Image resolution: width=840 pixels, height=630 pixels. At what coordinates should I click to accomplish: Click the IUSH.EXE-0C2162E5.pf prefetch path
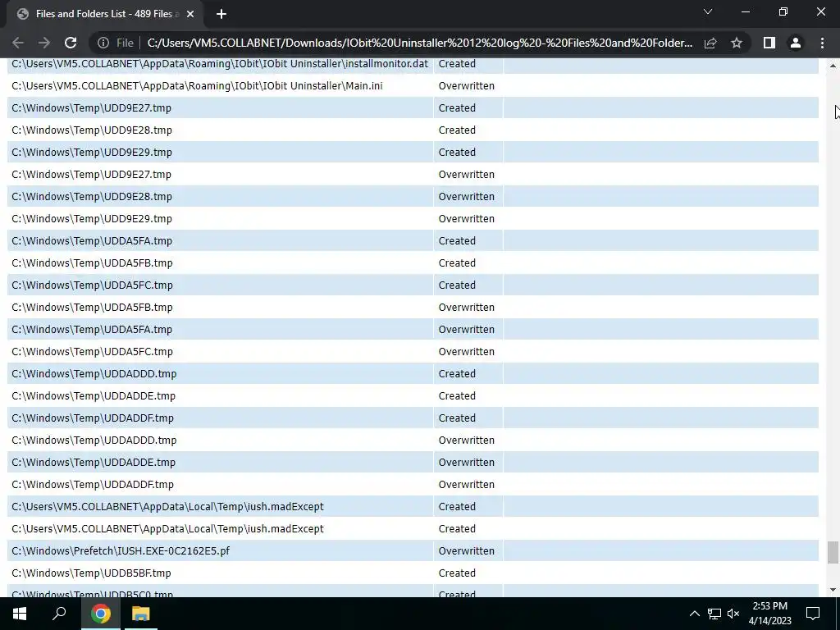[x=121, y=550]
